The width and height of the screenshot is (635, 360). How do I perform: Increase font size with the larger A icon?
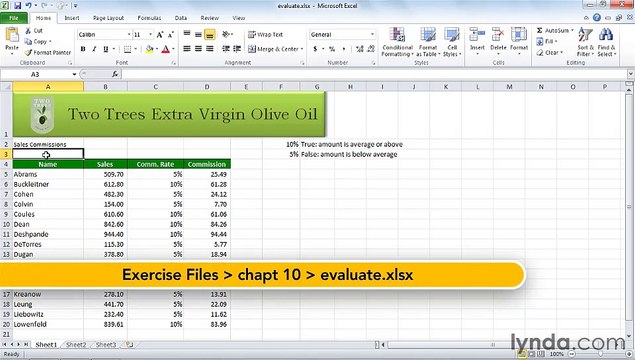tap(160, 35)
